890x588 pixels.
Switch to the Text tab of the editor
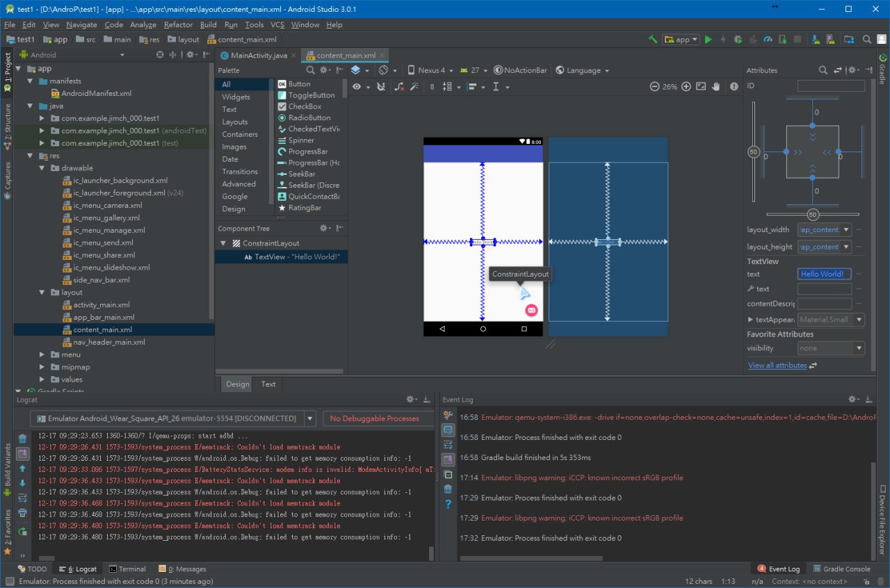tap(268, 384)
